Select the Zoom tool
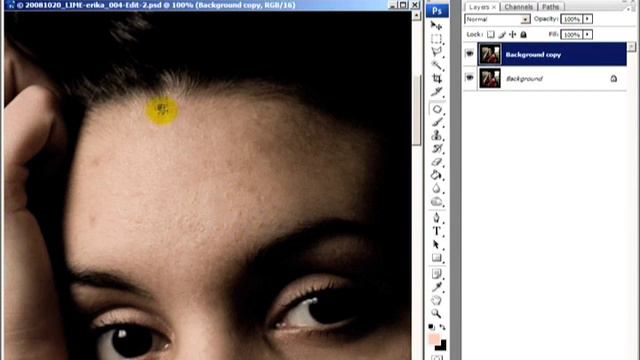 pos(436,313)
